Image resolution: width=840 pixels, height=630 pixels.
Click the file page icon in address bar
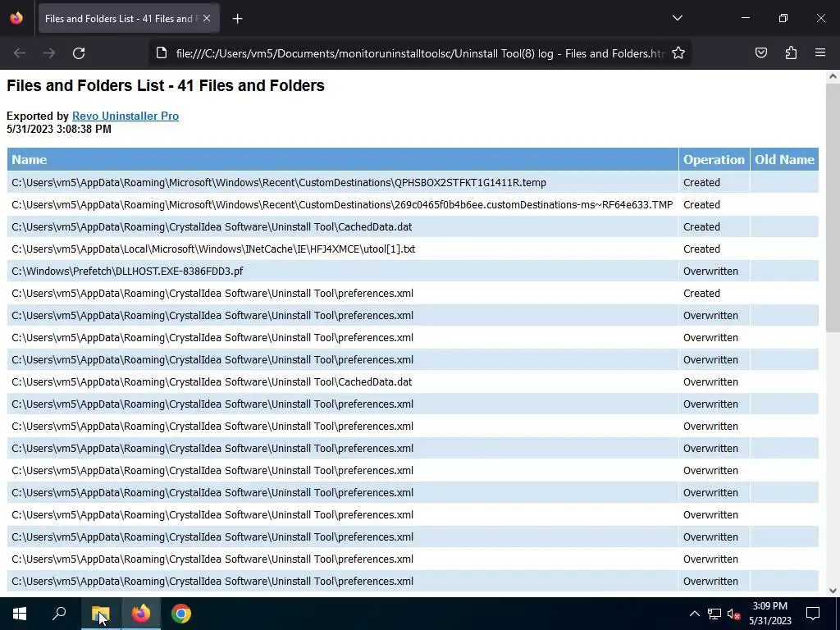162,53
